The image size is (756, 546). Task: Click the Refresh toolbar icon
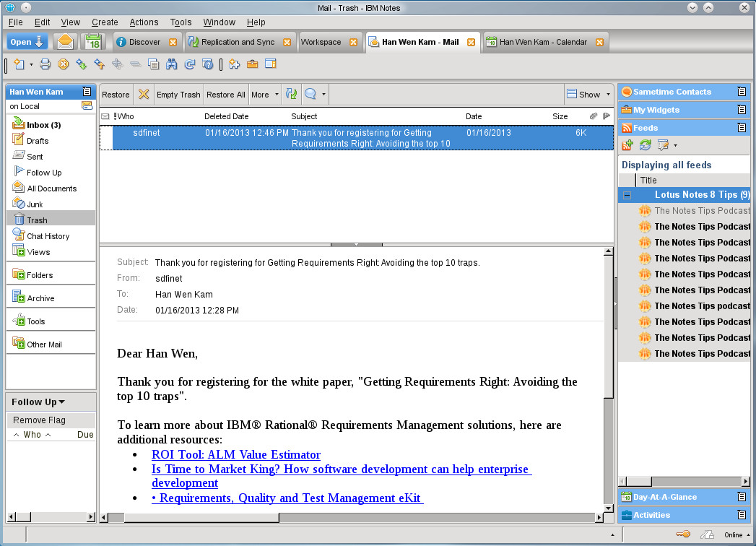(x=190, y=64)
